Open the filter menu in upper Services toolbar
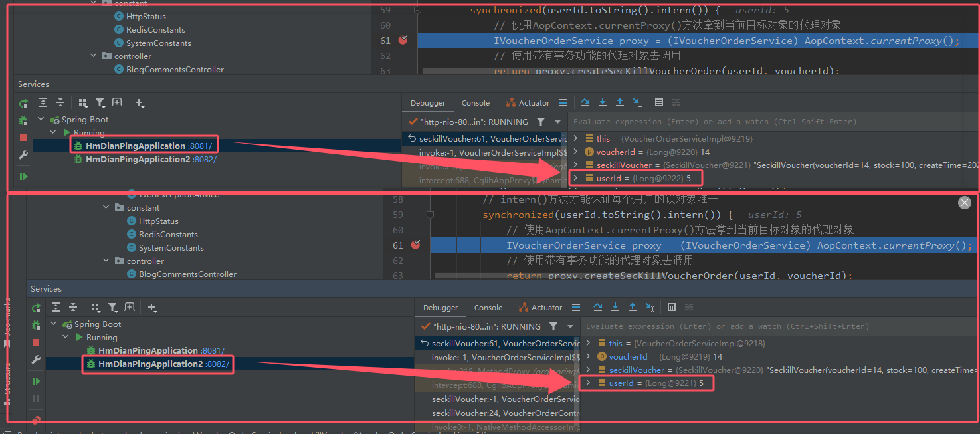Image resolution: width=980 pixels, height=434 pixels. (x=100, y=103)
